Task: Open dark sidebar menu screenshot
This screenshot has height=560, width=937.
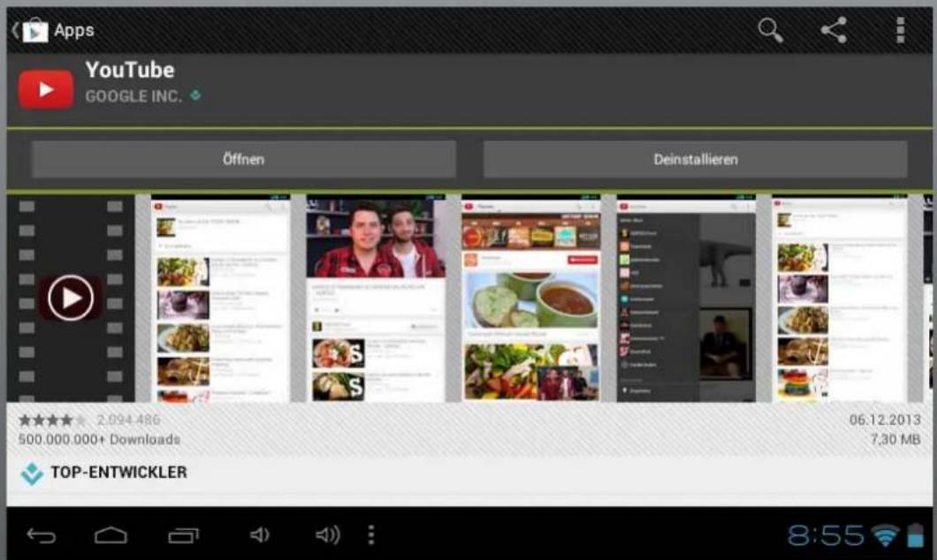Action: 686,298
